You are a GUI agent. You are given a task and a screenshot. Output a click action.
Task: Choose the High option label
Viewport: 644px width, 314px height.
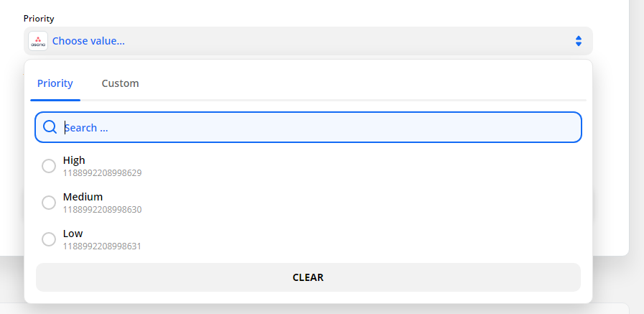[74, 160]
